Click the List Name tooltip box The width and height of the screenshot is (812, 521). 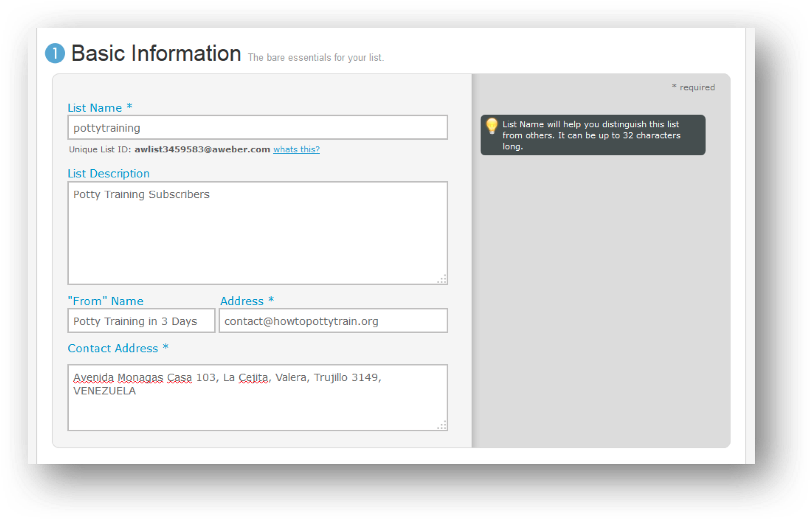tap(593, 135)
